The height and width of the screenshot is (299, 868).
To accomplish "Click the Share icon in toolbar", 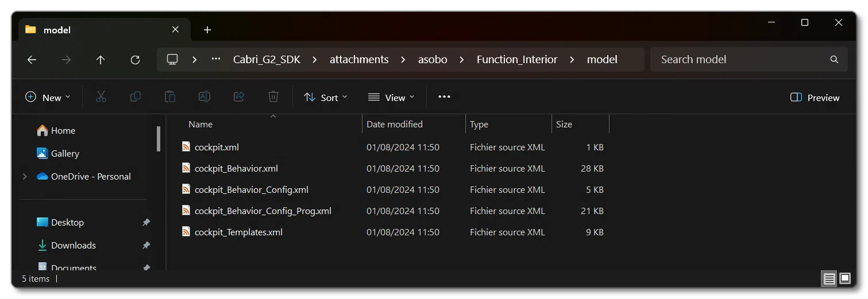I will pyautogui.click(x=239, y=97).
